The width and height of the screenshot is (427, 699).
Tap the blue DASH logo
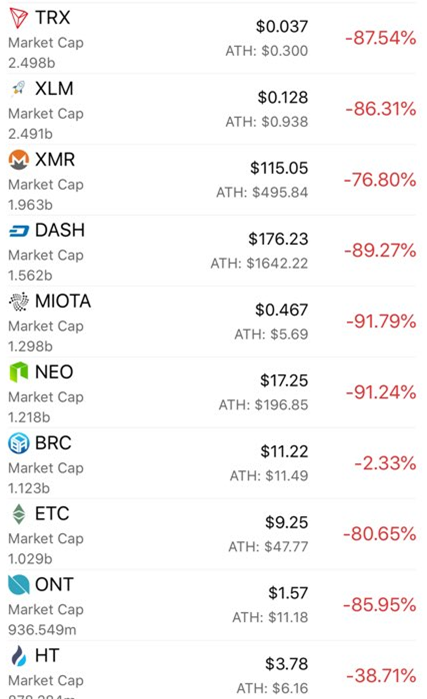pos(19,230)
